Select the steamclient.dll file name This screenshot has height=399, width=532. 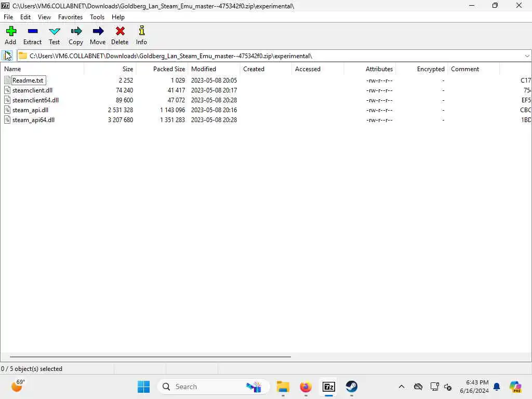[32, 90]
